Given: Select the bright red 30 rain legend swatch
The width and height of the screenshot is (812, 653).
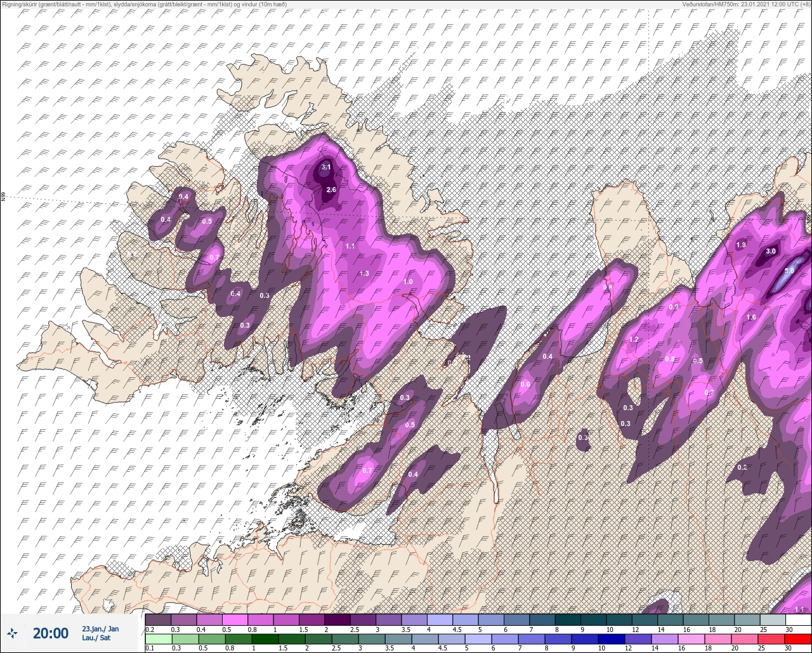Looking at the screenshot, I should [798, 639].
